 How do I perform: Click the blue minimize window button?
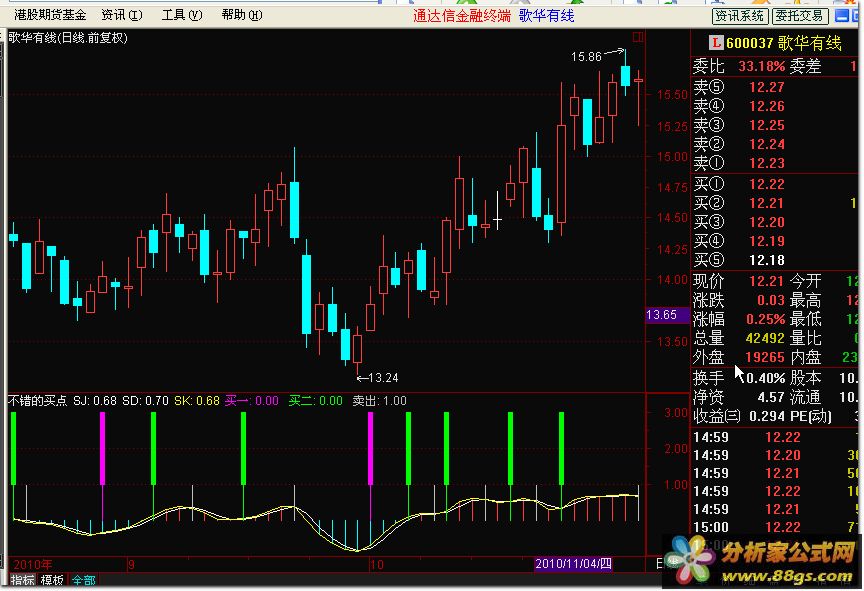841,15
